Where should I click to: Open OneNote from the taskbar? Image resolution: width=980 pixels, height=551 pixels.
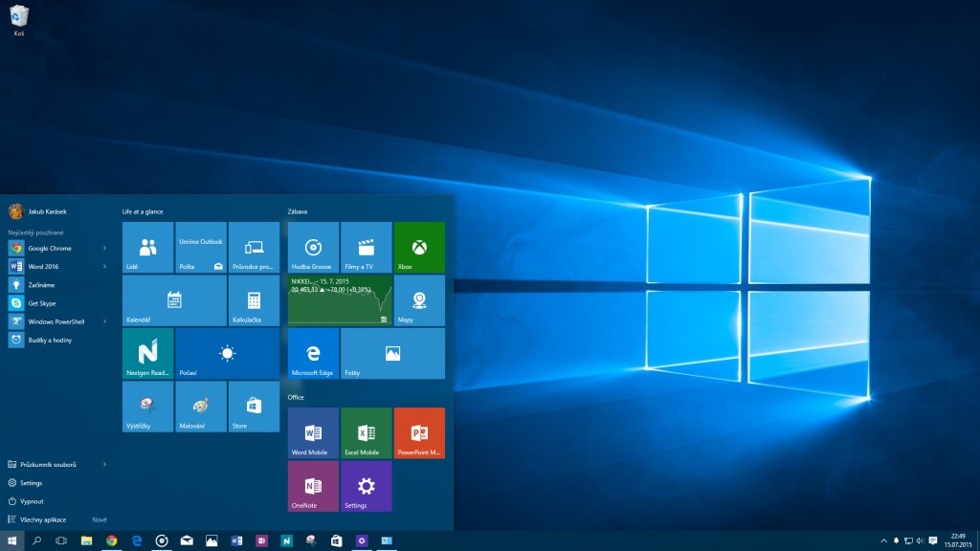pyautogui.click(x=261, y=541)
